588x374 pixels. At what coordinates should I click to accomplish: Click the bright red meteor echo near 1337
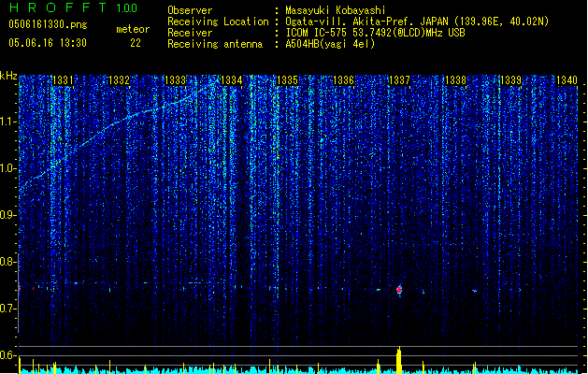pyautogui.click(x=399, y=290)
